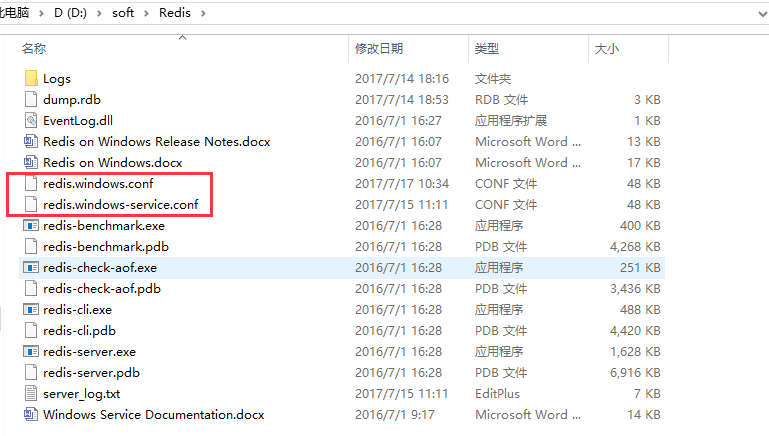Select the redis-benchmark.exe application icon
769x436 pixels.
(31, 226)
